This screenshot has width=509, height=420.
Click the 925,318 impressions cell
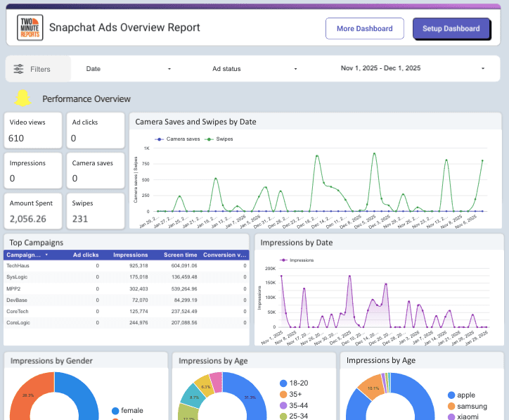point(138,266)
